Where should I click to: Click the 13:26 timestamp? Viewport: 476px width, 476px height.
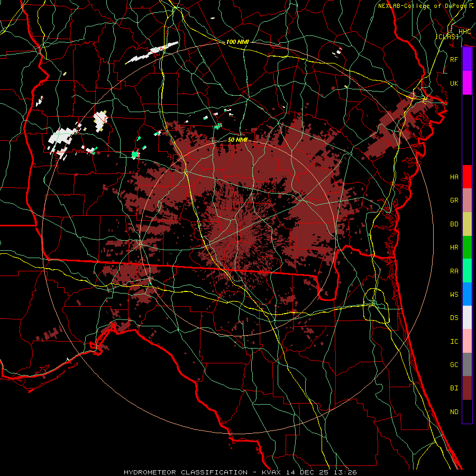[x=344, y=472]
